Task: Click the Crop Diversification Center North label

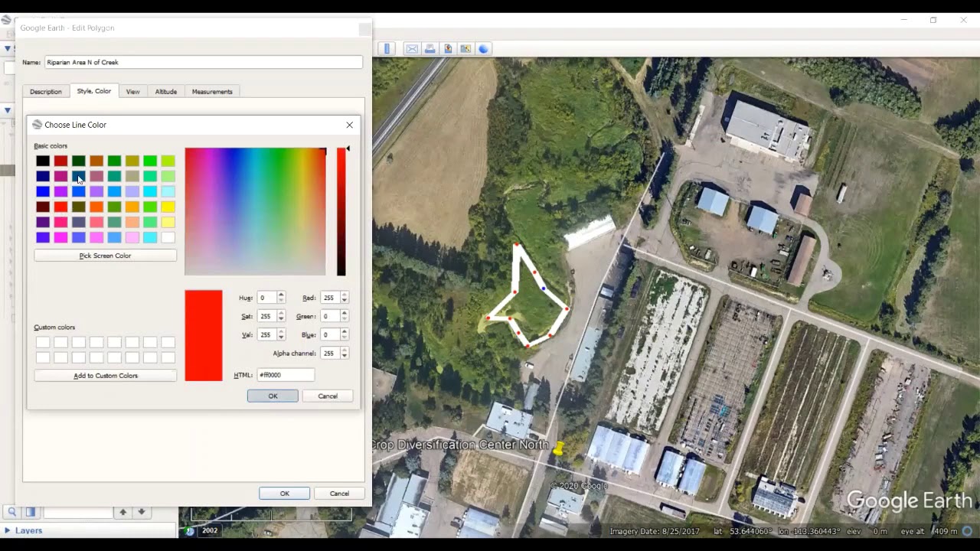Action: [461, 445]
